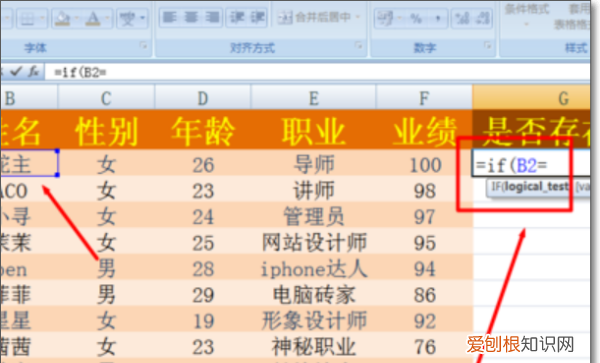Select the cell with 管理员
600x363 pixels.
click(x=313, y=216)
